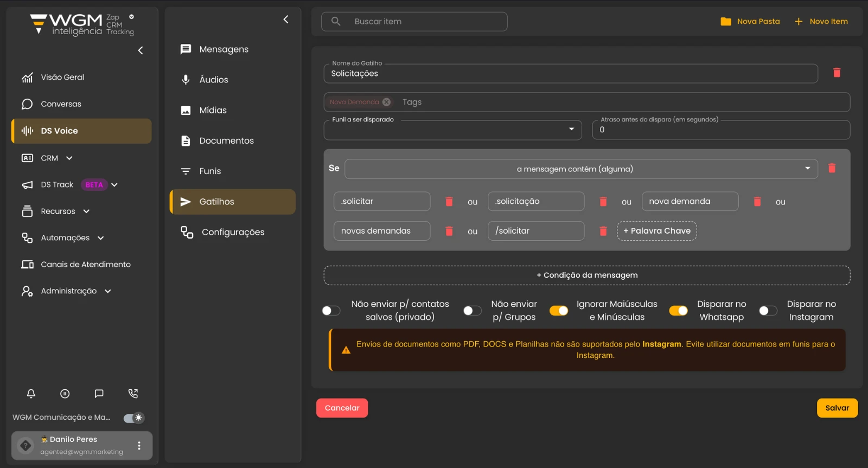Viewport: 868px width, 468px height.
Task: Click the chat bubble icon in bottom sidebar
Action: [99, 394]
